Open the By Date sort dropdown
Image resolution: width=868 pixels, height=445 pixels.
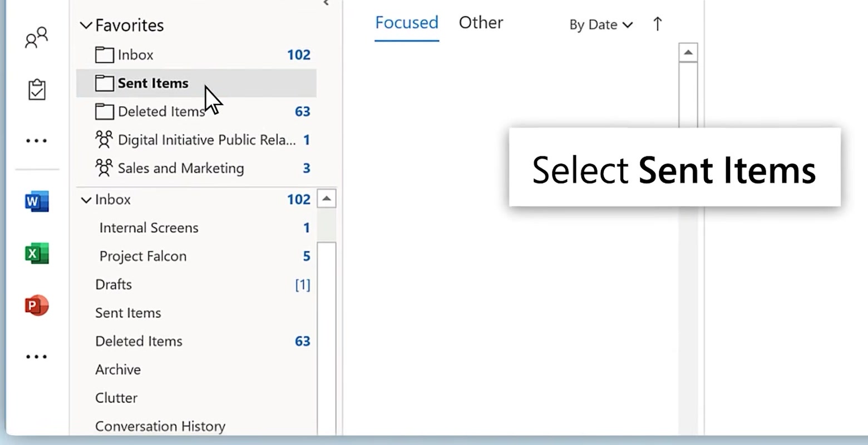(x=601, y=24)
